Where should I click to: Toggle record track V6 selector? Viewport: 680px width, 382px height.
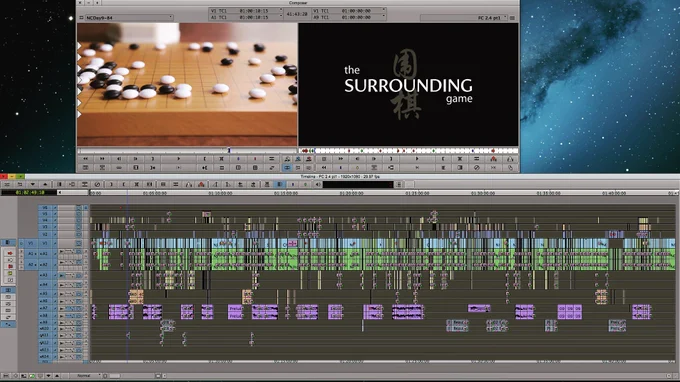[x=45, y=207]
